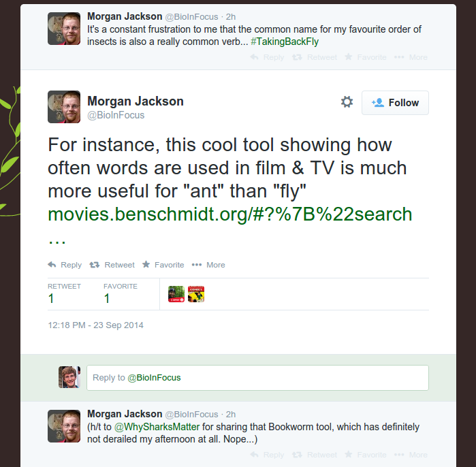Screen dimensions: 476x467
Task: Click the #TakingBackFly hashtag
Action: tap(284, 42)
